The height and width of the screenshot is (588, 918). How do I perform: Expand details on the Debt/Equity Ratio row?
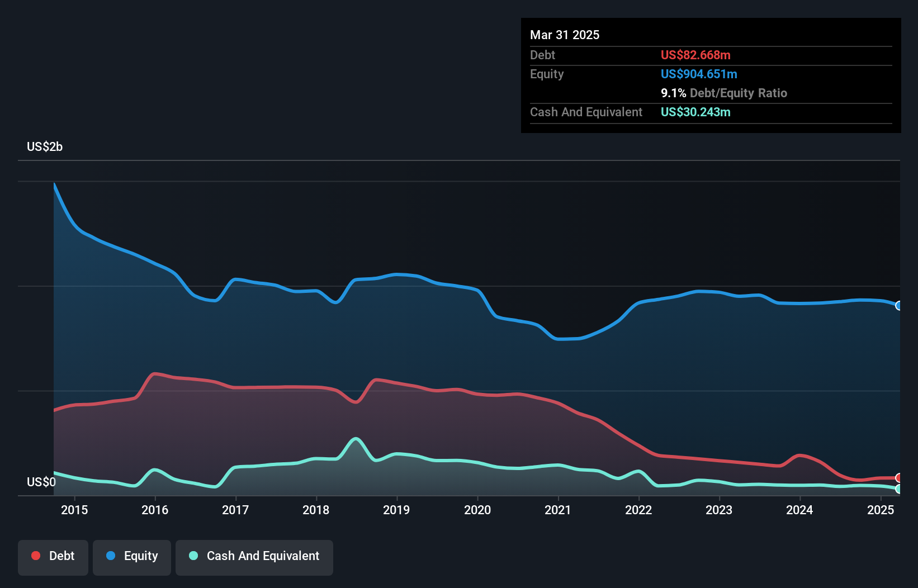coord(724,93)
